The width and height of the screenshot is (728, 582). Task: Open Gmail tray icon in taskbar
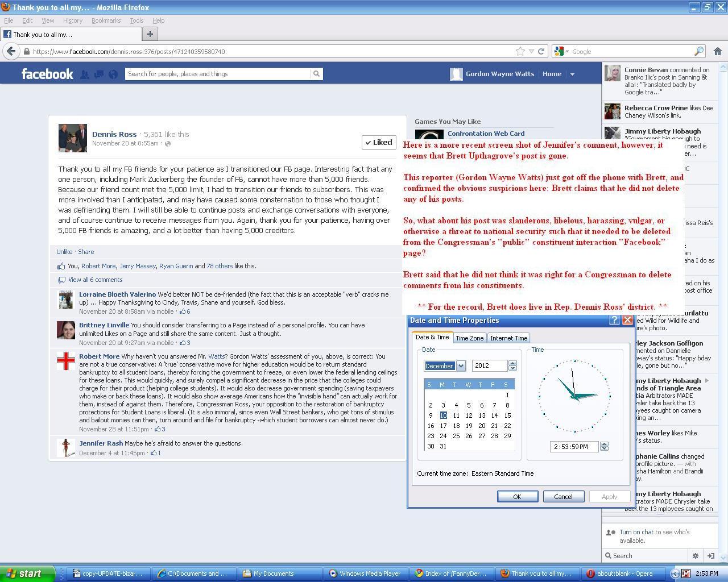[x=686, y=573]
